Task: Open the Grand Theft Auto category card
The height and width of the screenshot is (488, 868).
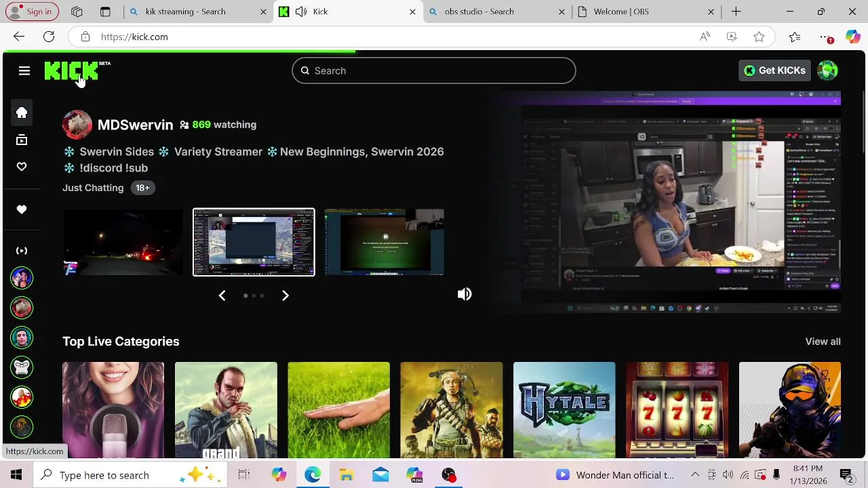Action: (226, 410)
